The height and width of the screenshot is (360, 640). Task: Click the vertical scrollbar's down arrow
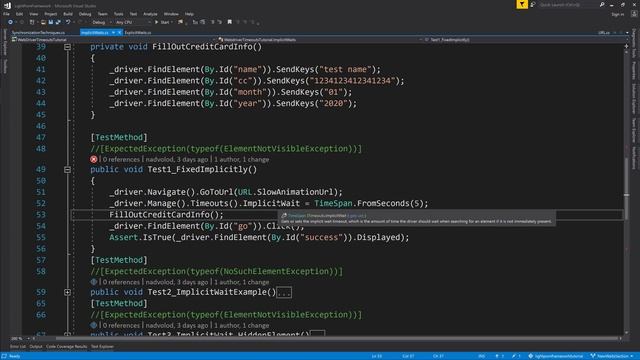tap(626, 333)
